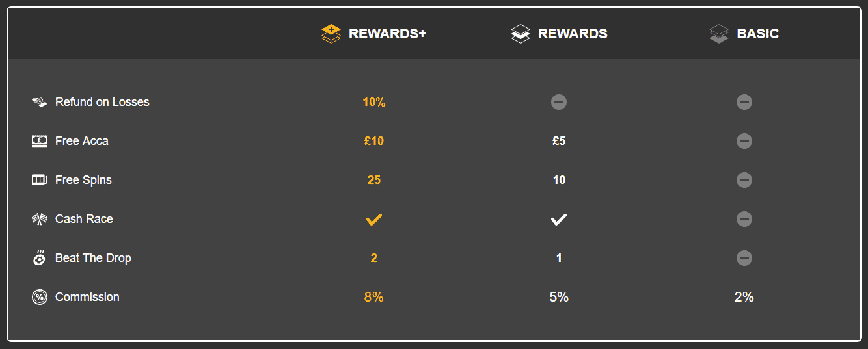868x349 pixels.
Task: Click the white Cash Race checkmark for Rewards
Action: pos(559,220)
